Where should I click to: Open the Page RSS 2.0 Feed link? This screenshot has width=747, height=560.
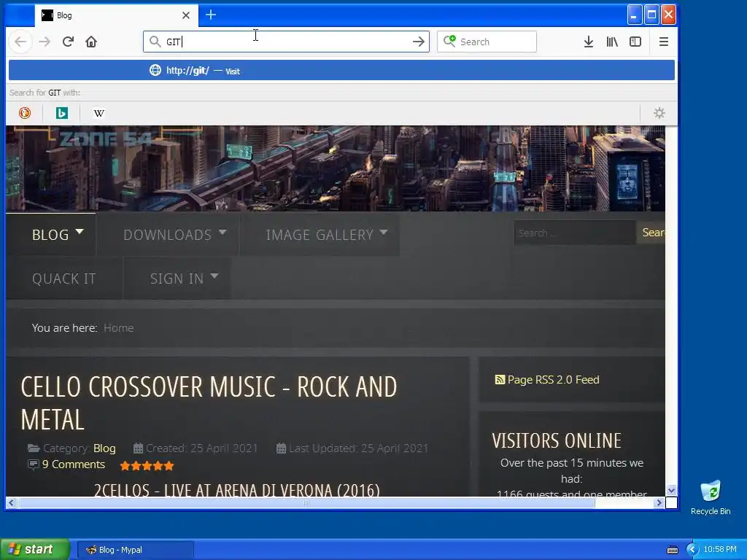[553, 379]
